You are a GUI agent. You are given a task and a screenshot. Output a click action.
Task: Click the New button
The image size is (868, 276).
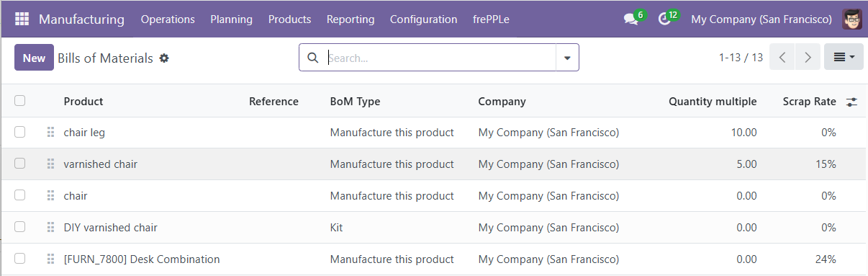(x=34, y=58)
